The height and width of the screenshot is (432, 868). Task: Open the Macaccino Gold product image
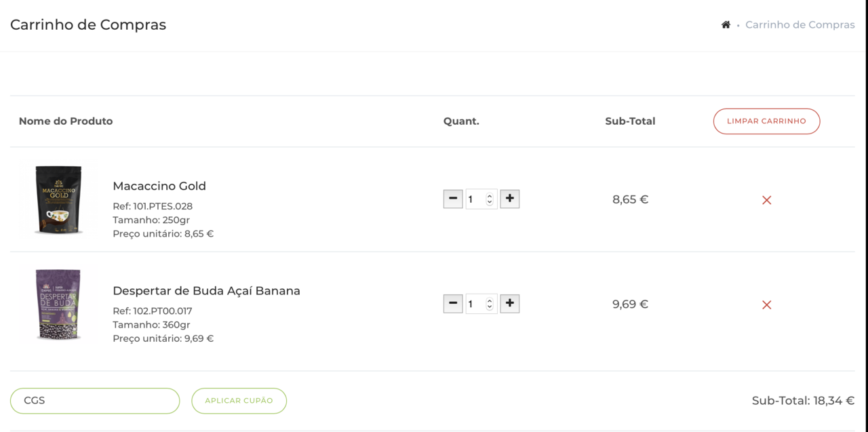coord(58,199)
